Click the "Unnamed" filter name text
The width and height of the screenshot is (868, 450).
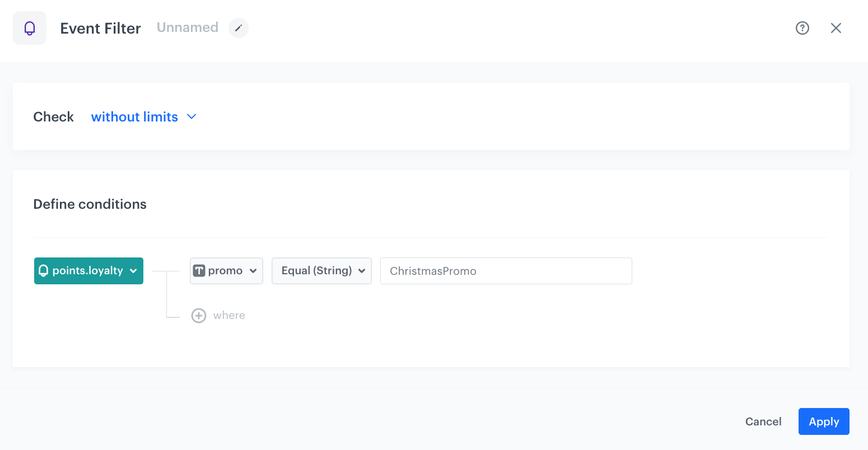187,27
